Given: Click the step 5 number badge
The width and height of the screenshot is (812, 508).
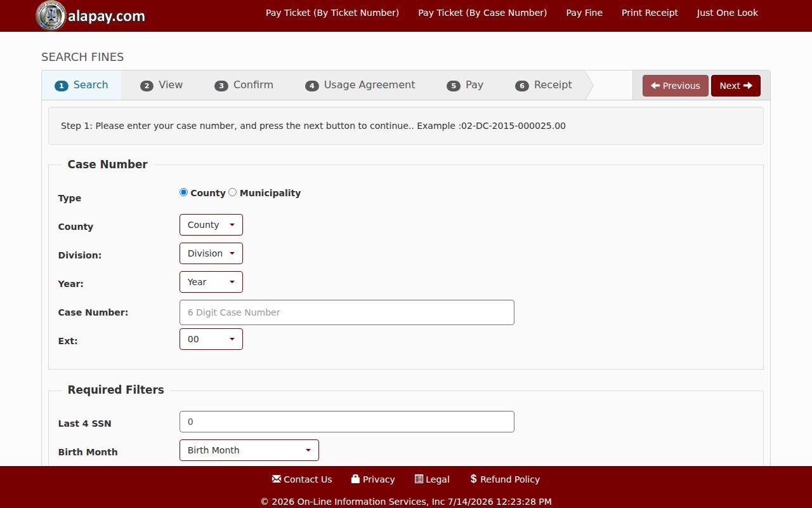Looking at the screenshot, I should pyautogui.click(x=454, y=86).
